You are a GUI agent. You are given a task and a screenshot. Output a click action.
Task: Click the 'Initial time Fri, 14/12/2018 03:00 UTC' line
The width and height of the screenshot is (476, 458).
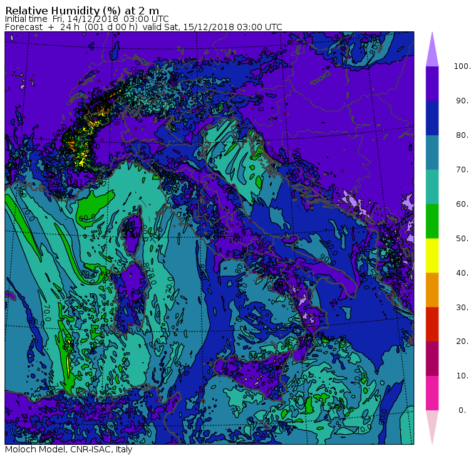click(x=87, y=19)
